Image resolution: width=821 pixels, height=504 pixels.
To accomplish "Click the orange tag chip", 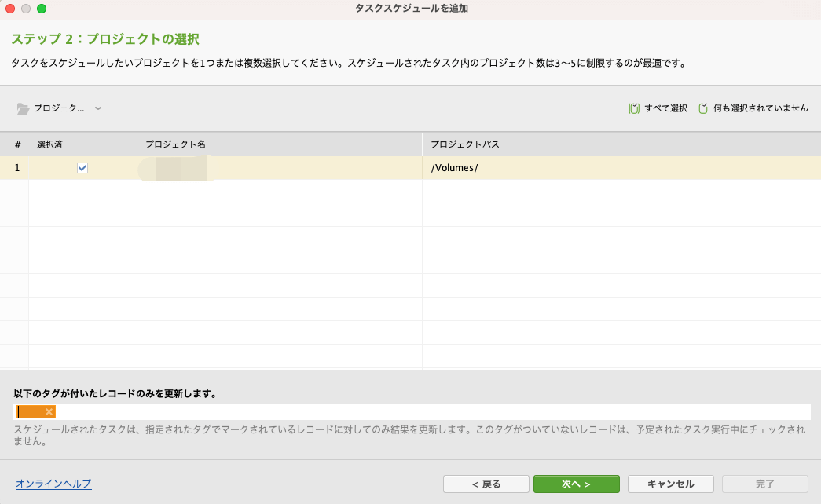I will [x=35, y=412].
